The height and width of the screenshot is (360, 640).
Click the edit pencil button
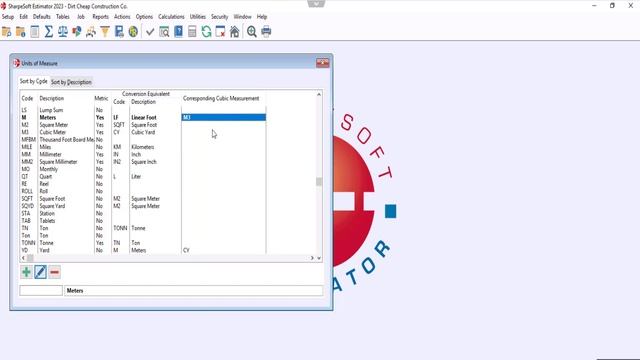click(40, 272)
